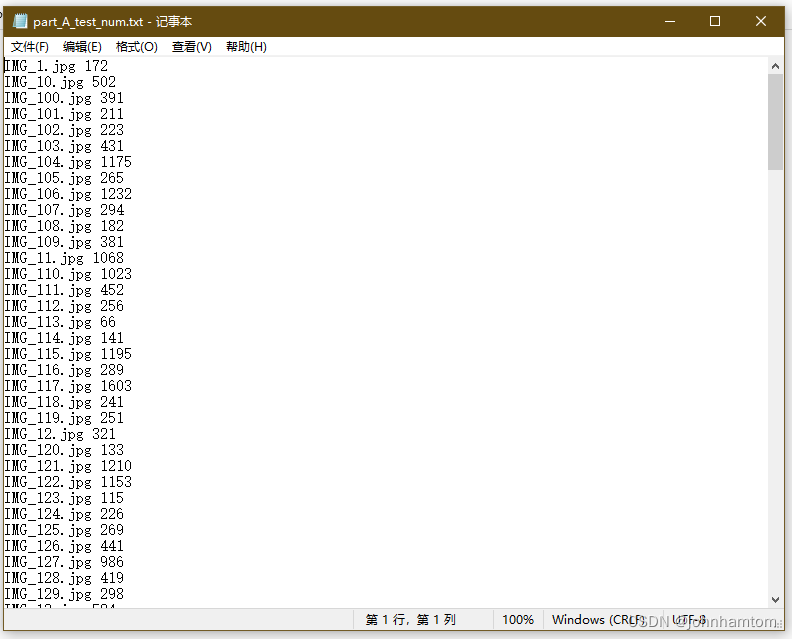Viewport: 792px width, 639px height.
Task: Click the line IMG_112.jpg 256
Action: click(x=64, y=306)
